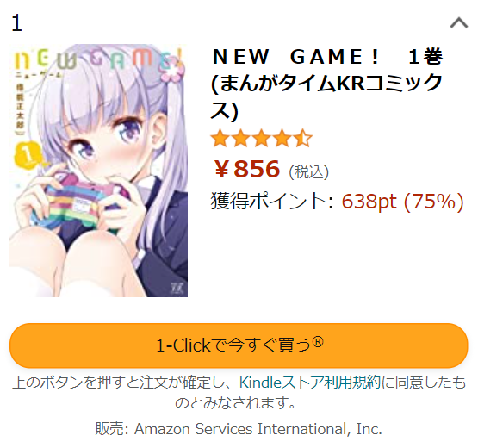Click the ¥856 price text

(x=246, y=169)
